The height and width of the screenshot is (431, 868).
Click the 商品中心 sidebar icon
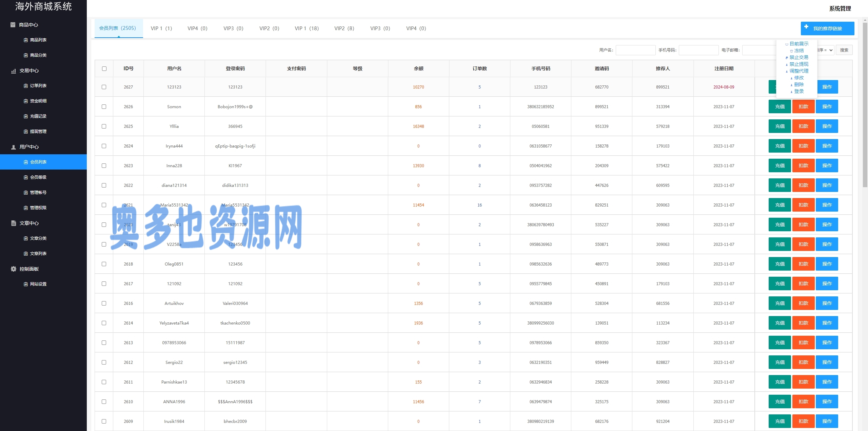tap(13, 25)
